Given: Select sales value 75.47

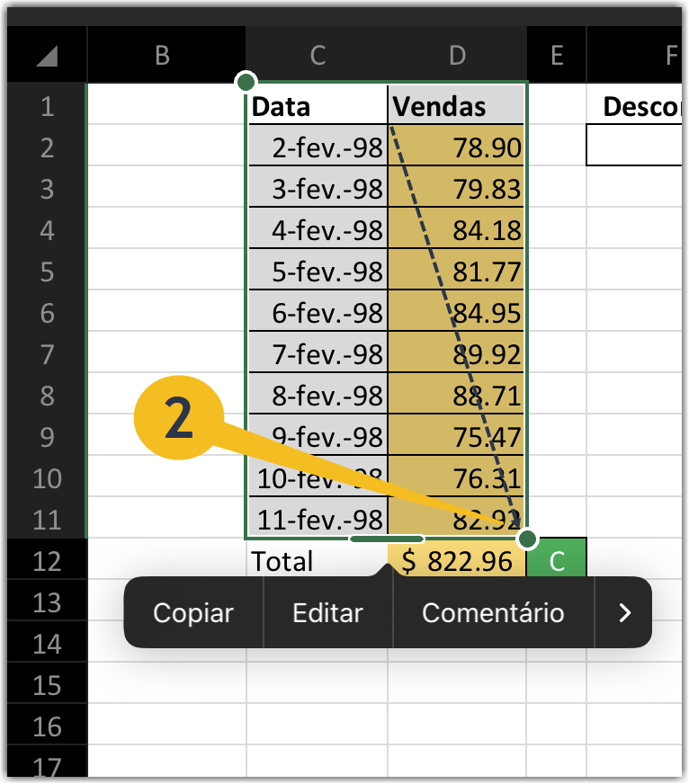Looking at the screenshot, I should click(456, 436).
